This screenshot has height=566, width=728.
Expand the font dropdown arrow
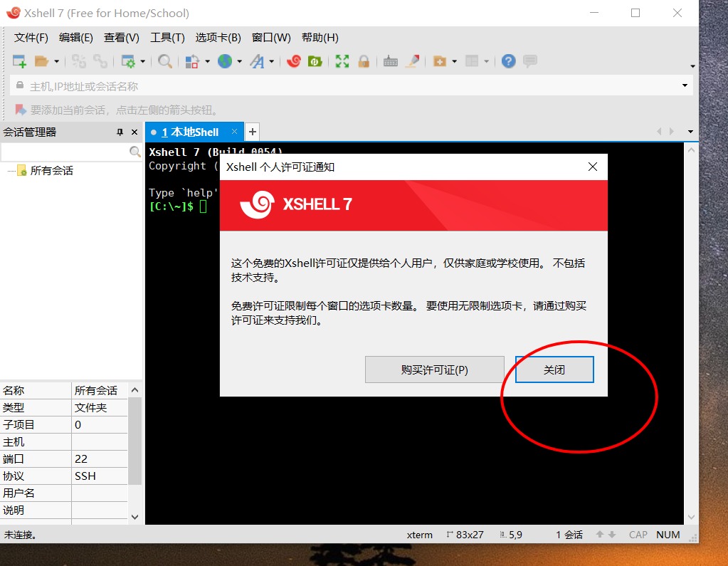click(272, 61)
